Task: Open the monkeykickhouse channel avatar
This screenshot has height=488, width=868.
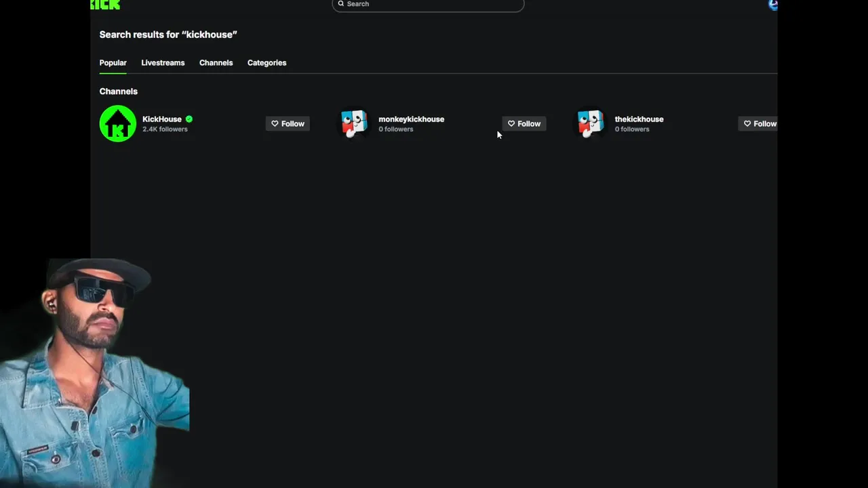Action: click(354, 123)
